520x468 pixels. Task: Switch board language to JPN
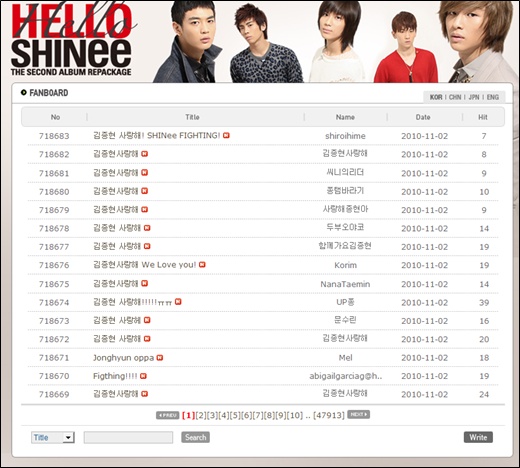(474, 97)
